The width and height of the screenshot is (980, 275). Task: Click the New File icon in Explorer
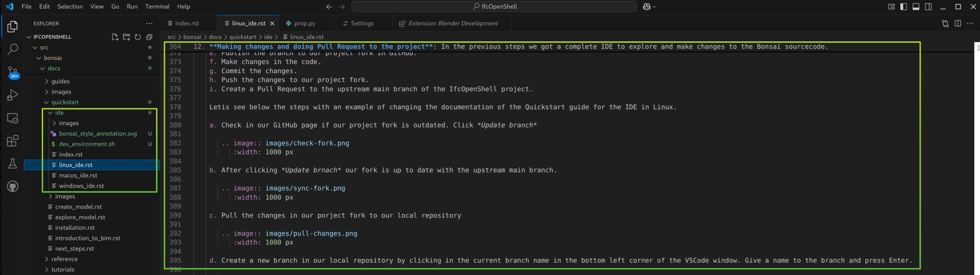[x=115, y=37]
